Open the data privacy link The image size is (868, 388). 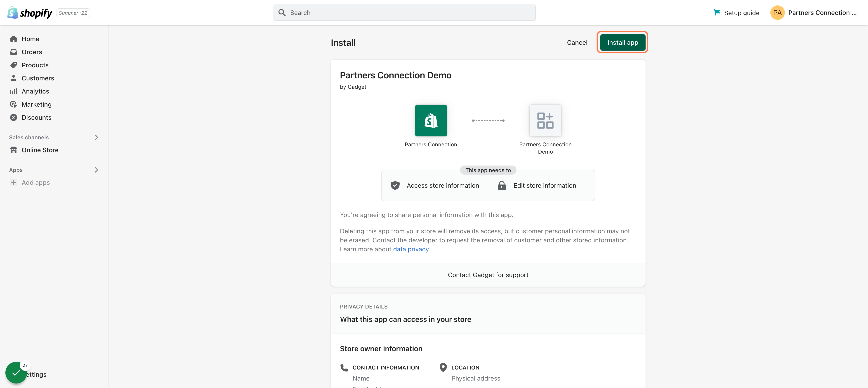[x=410, y=249]
